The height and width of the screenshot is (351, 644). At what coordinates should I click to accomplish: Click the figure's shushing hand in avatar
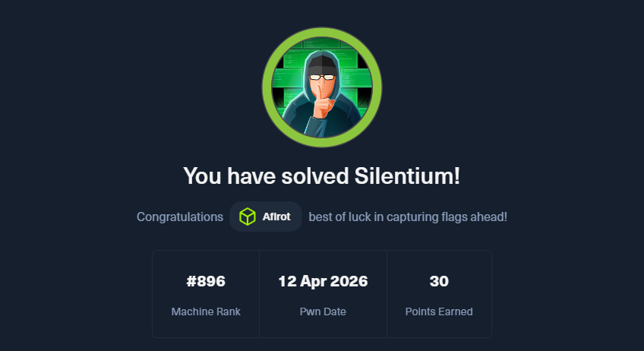(x=320, y=101)
